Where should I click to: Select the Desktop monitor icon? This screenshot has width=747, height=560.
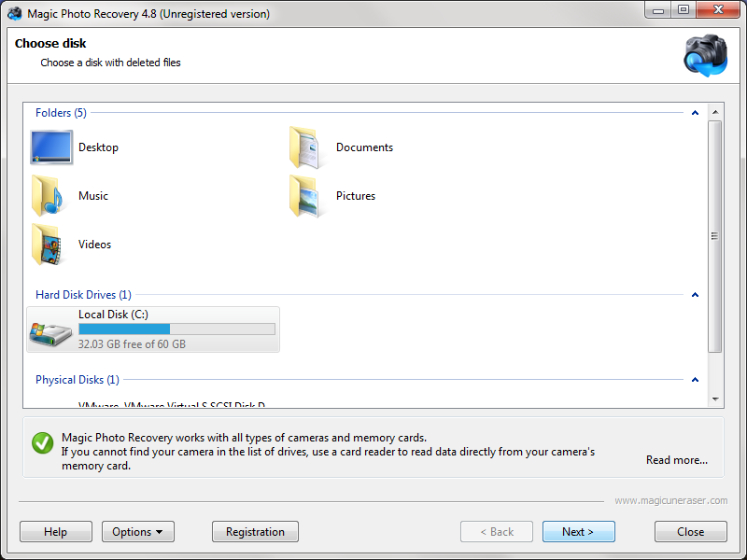click(51, 147)
